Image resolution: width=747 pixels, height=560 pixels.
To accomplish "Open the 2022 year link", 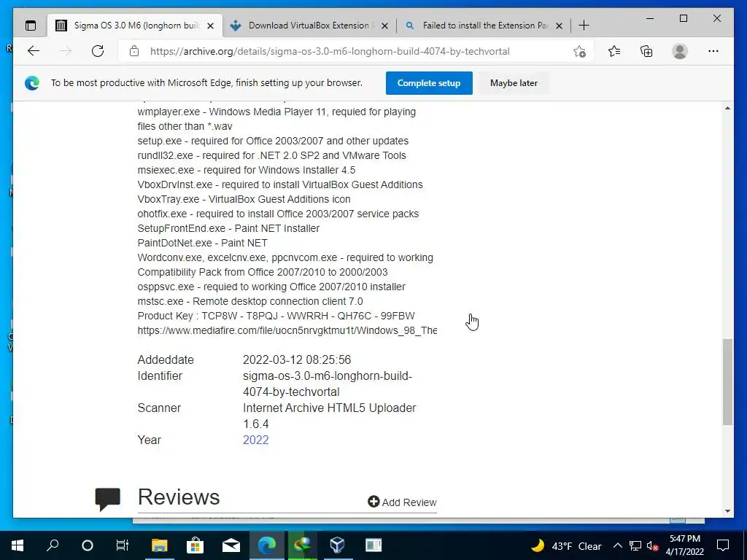I will [x=256, y=440].
